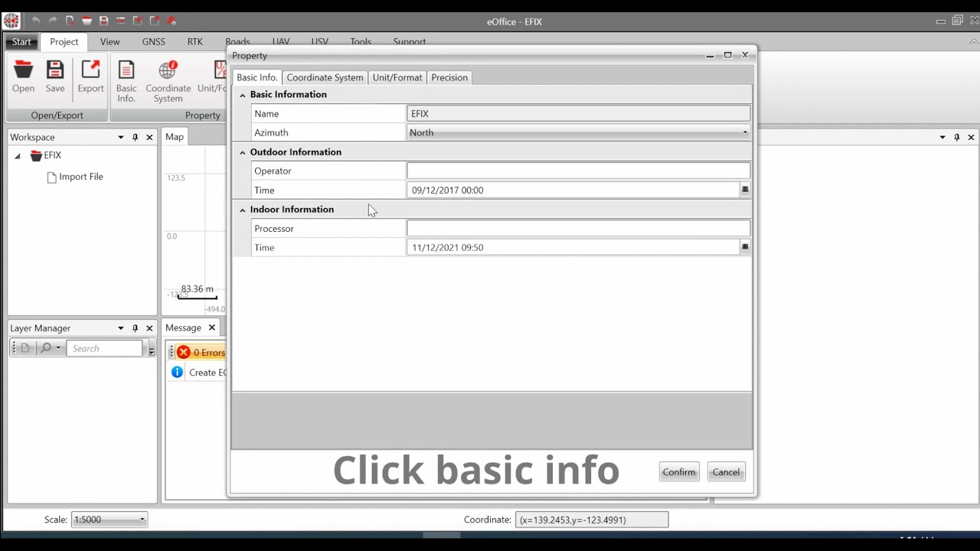Click the red 0 Errors icon in Message panel
Image resolution: width=980 pixels, height=551 pixels.
point(184,353)
